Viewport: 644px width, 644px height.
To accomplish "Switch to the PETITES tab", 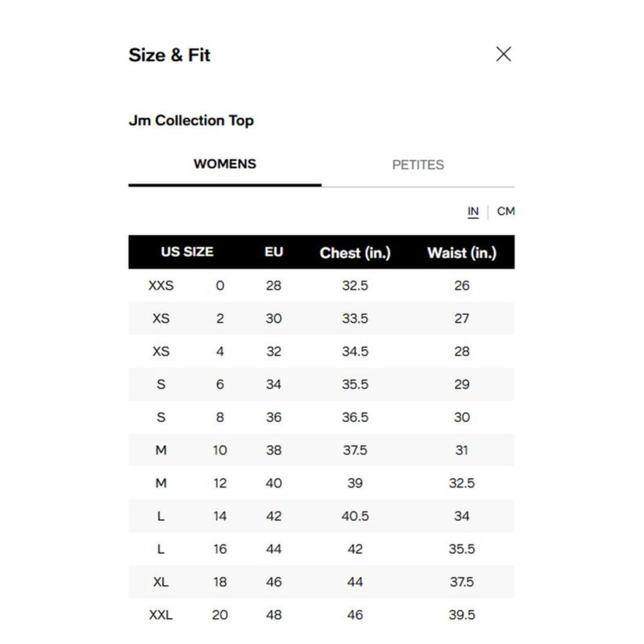I will [418, 165].
